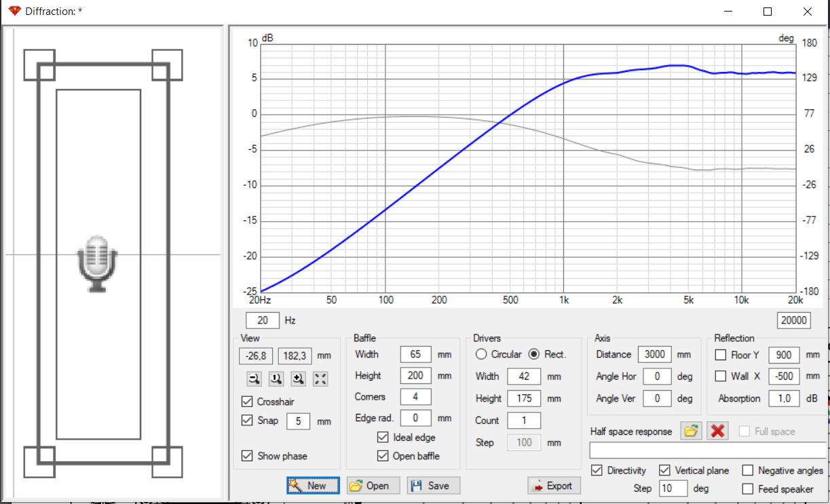Edit the Axis Distance field
Viewport: 830px width, 504px height.
pos(655,354)
